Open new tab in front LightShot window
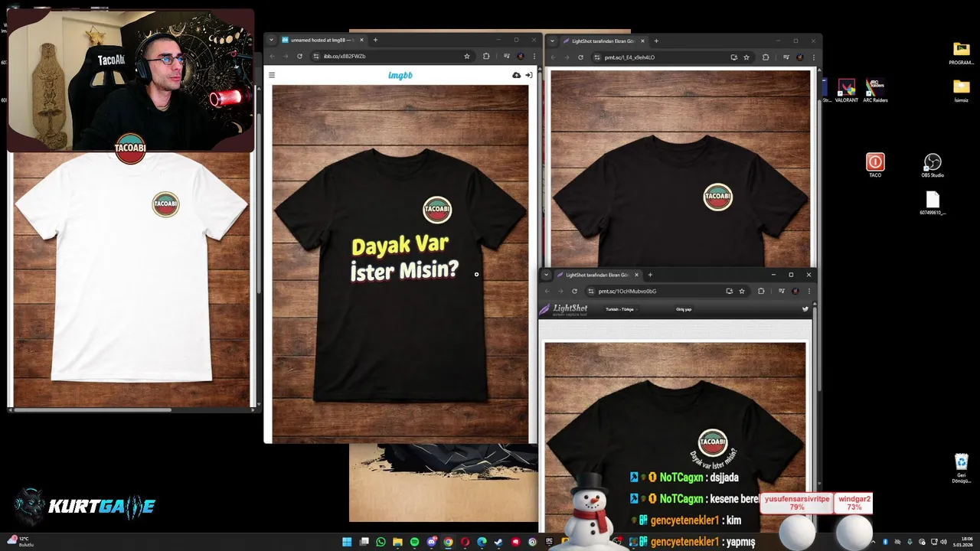The width and height of the screenshot is (980, 551). pos(650,275)
